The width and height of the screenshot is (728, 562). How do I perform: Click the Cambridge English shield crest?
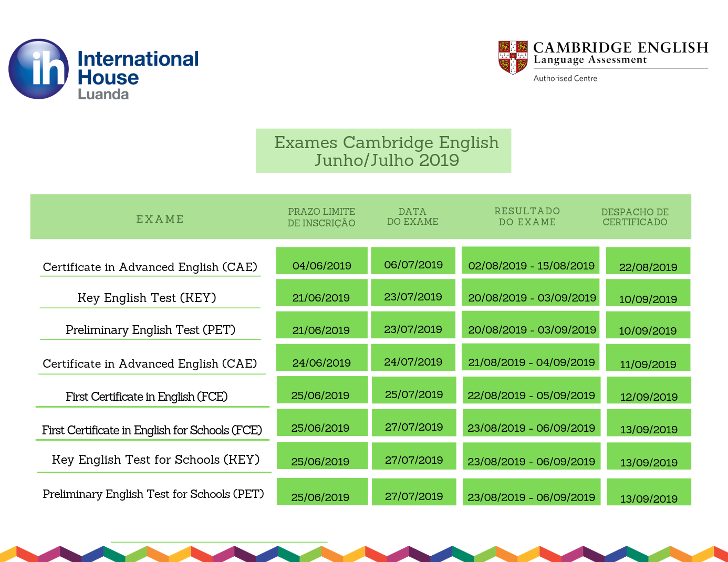pos(513,57)
